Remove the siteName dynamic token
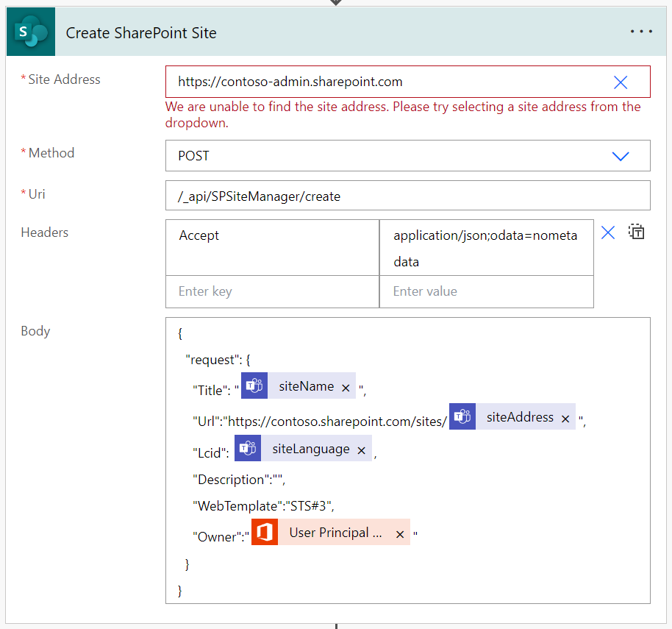The image size is (672, 629). click(x=346, y=388)
